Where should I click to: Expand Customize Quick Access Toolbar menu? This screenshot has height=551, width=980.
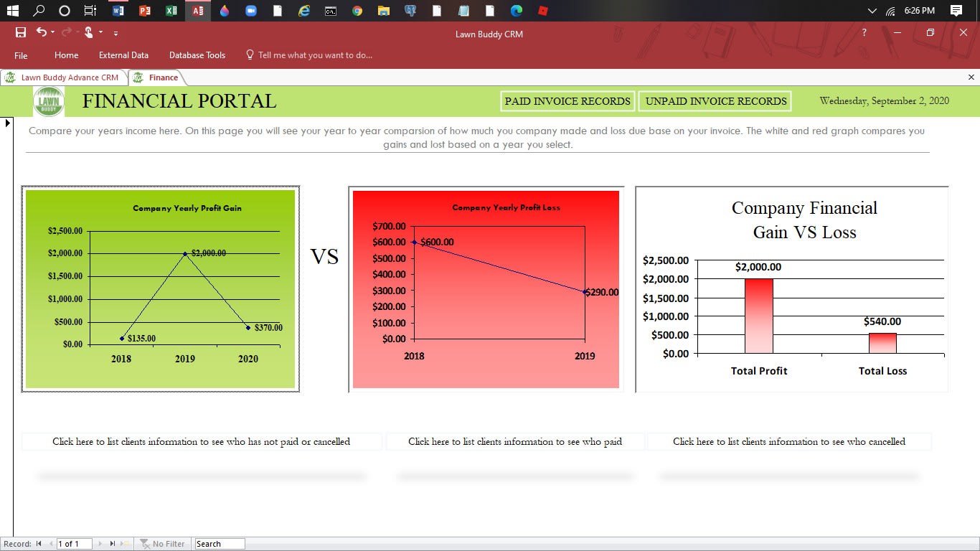[116, 33]
